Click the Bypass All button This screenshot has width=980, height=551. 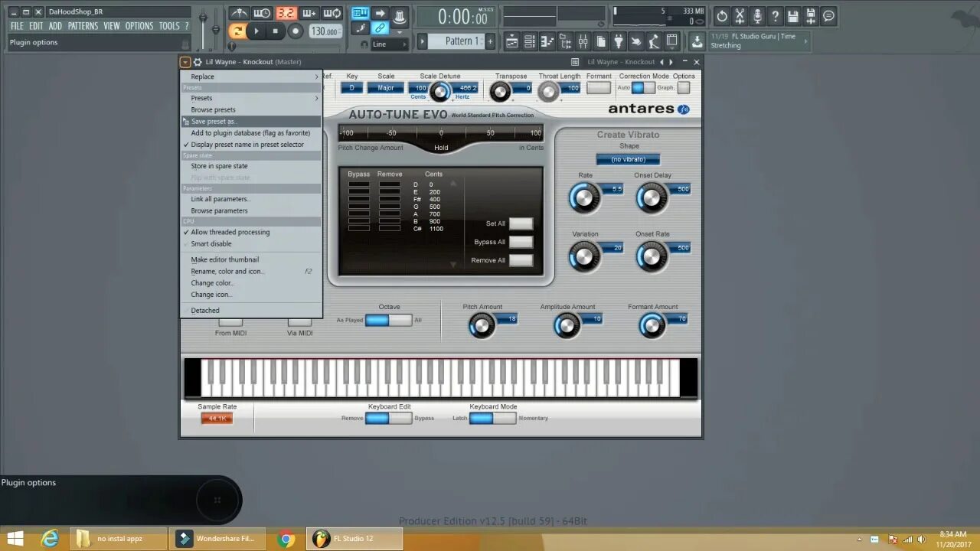(x=521, y=242)
